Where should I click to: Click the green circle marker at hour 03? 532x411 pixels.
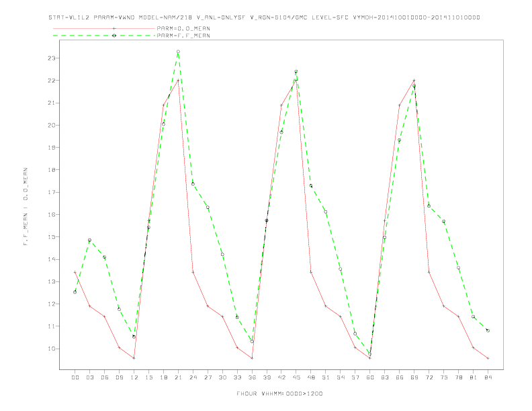(x=89, y=240)
